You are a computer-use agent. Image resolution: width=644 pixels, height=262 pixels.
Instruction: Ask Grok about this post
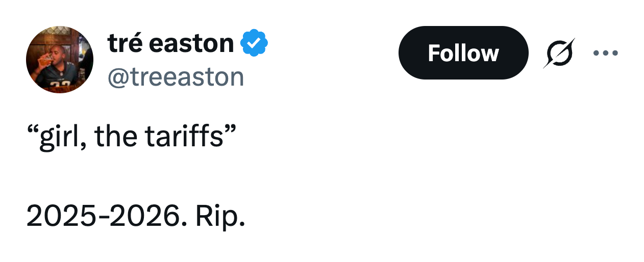559,53
